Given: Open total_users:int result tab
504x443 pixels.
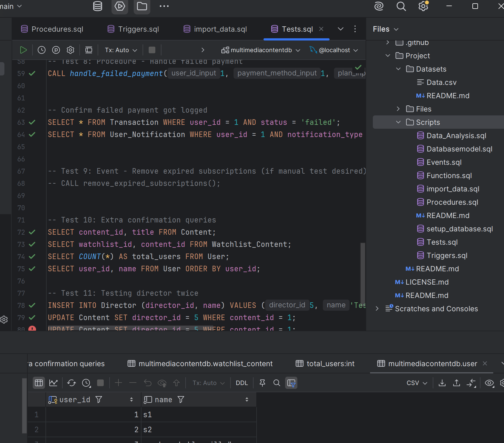Looking at the screenshot, I should pyautogui.click(x=325, y=364).
